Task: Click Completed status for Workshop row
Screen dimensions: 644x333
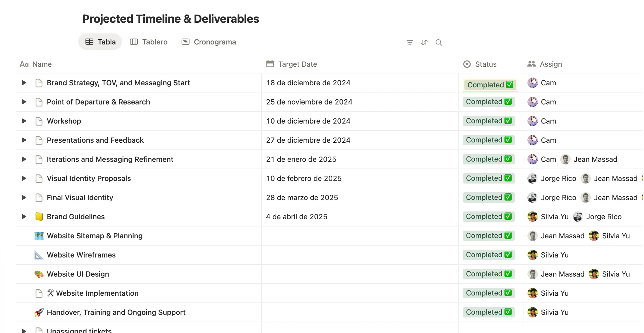Action: tap(489, 121)
